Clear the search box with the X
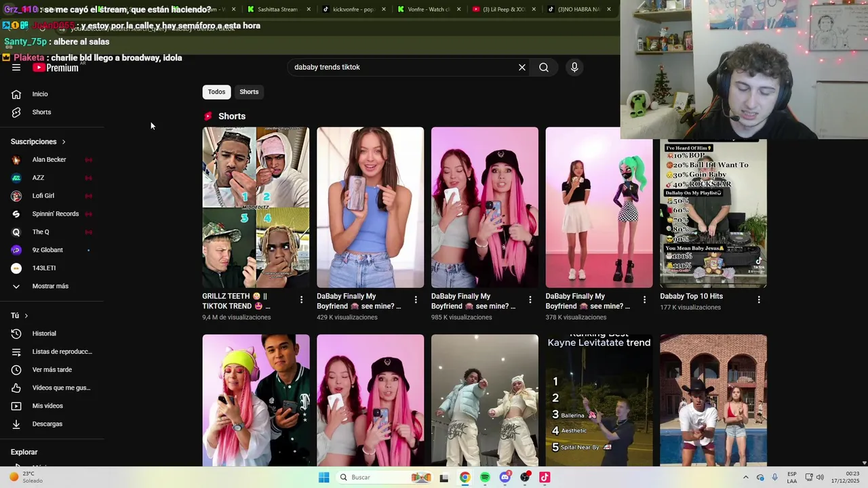Screen dimensions: 868x488 pos(522,67)
